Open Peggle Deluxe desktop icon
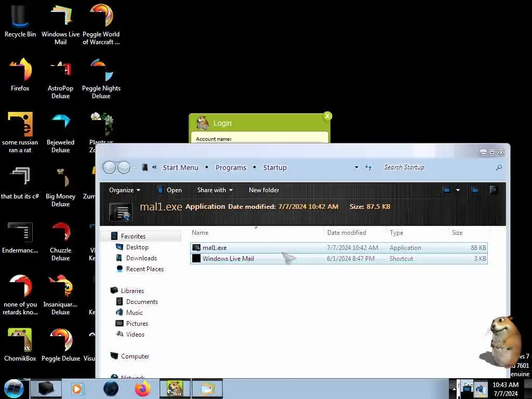Screen dimensions: 532x399 60,345
